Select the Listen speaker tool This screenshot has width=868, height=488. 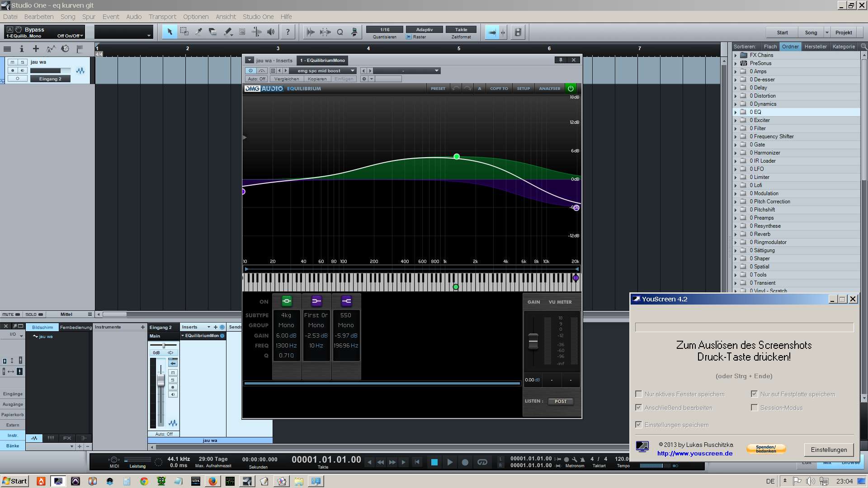click(271, 32)
